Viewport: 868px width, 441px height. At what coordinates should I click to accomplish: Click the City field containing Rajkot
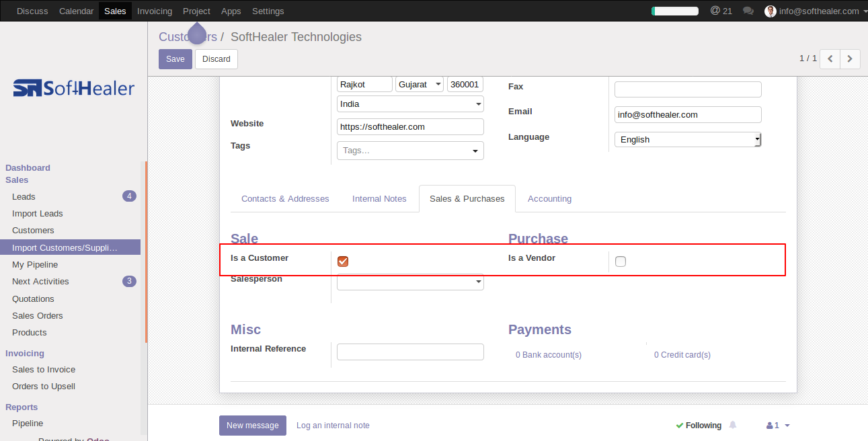point(364,84)
